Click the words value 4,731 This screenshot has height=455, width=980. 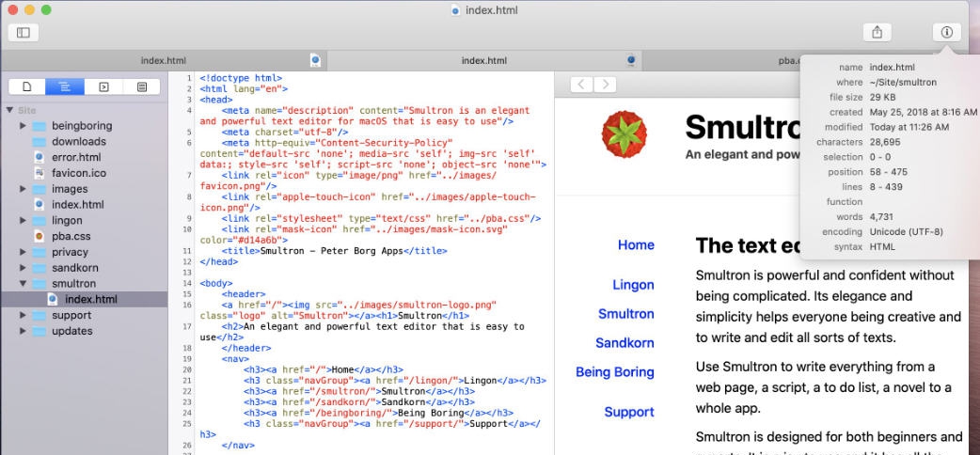coord(881,217)
